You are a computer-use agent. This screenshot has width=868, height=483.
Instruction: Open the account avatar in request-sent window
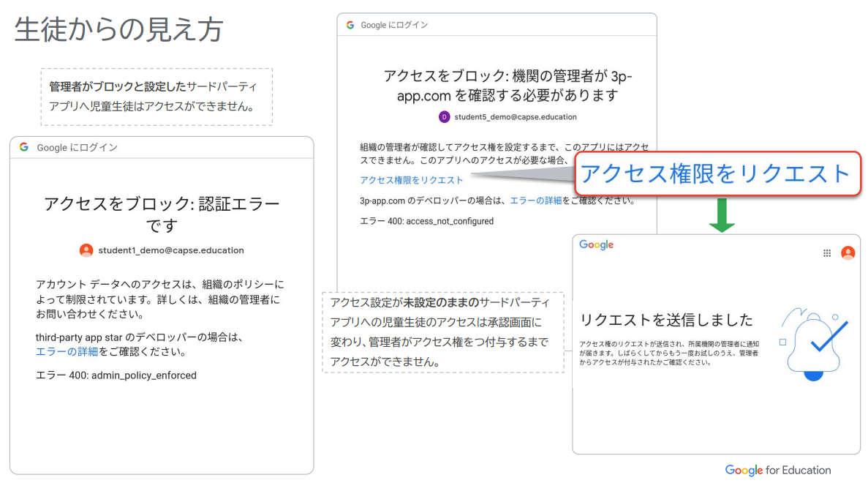coord(848,253)
